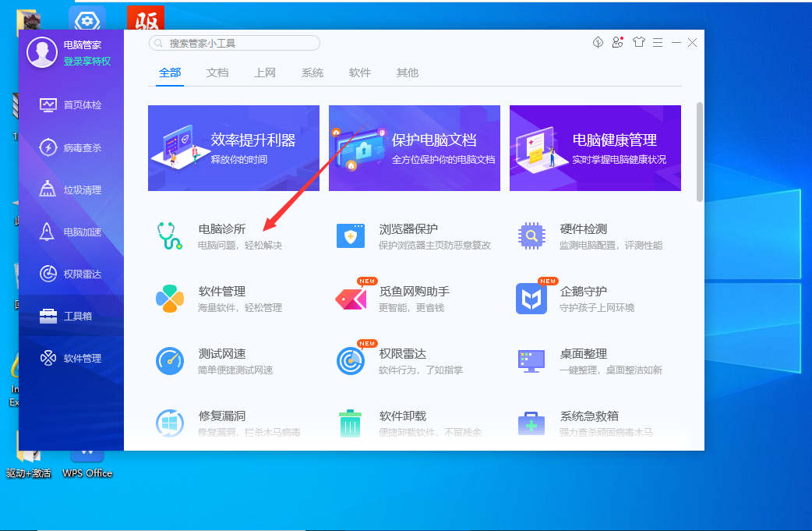Launch the 软件卸载 trash bin icon

tap(350, 423)
